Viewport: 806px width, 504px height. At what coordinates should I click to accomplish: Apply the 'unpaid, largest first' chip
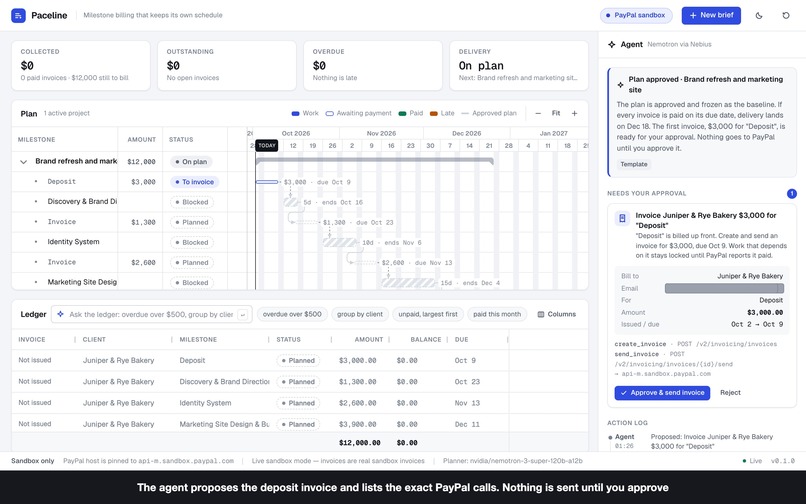click(x=428, y=314)
